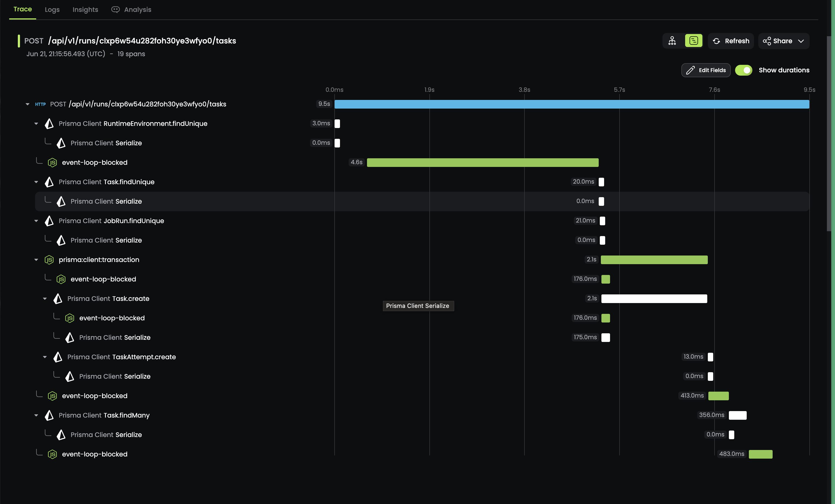This screenshot has width=835, height=504.
Task: Toggle the list view button in top right
Action: click(693, 41)
